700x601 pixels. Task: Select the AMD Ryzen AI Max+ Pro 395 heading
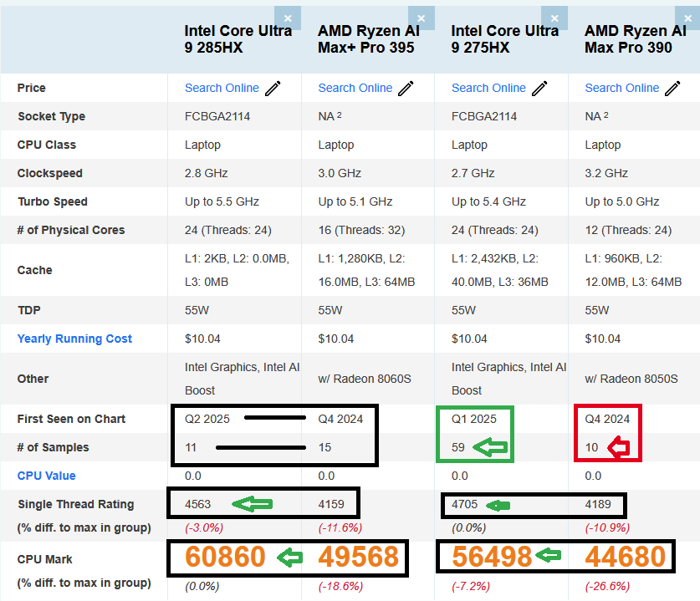tap(369, 38)
